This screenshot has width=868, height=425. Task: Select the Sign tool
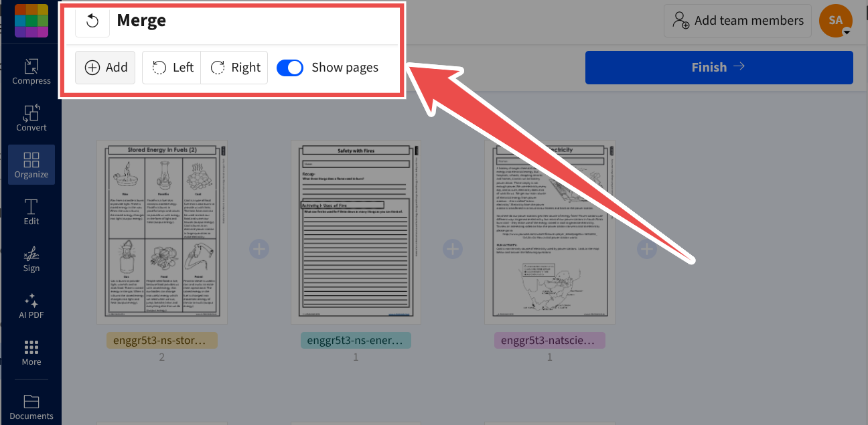(x=31, y=259)
